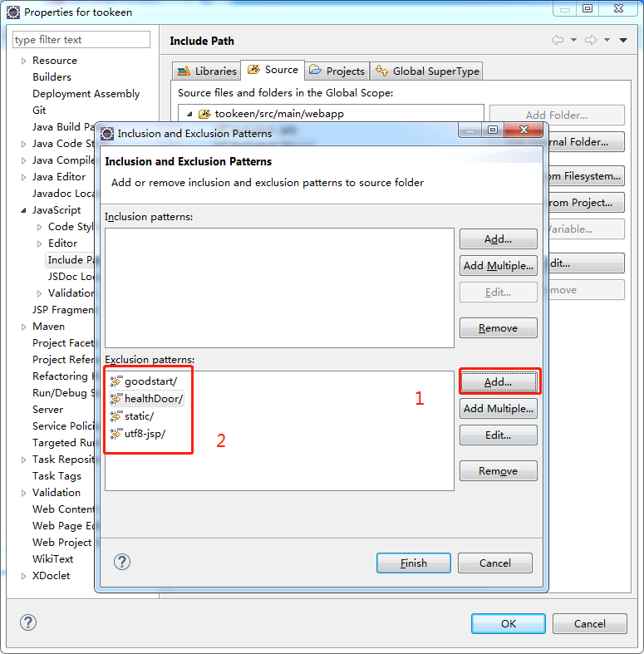This screenshot has height=654, width=644.
Task: Select the goodstart/ exclusion pattern icon
Action: pos(116,381)
